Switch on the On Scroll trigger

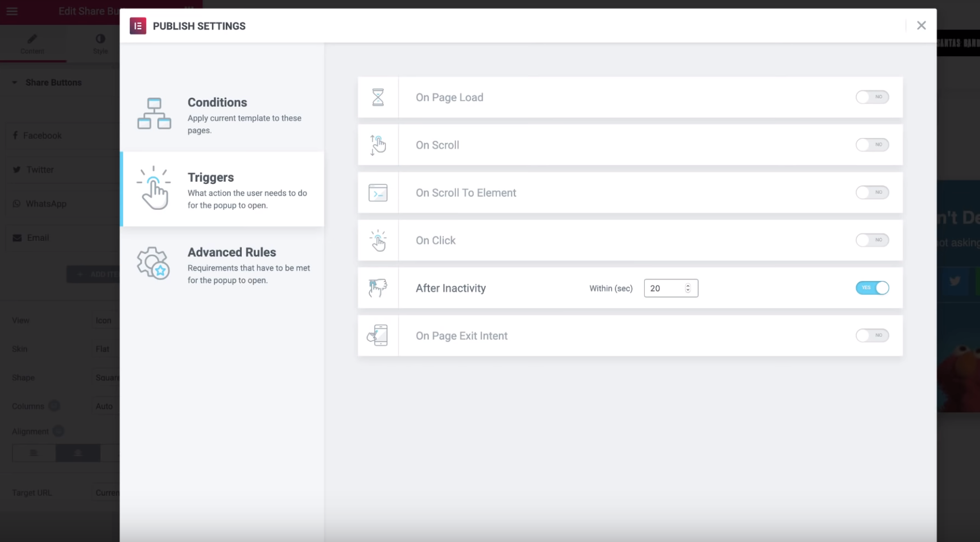coord(872,145)
